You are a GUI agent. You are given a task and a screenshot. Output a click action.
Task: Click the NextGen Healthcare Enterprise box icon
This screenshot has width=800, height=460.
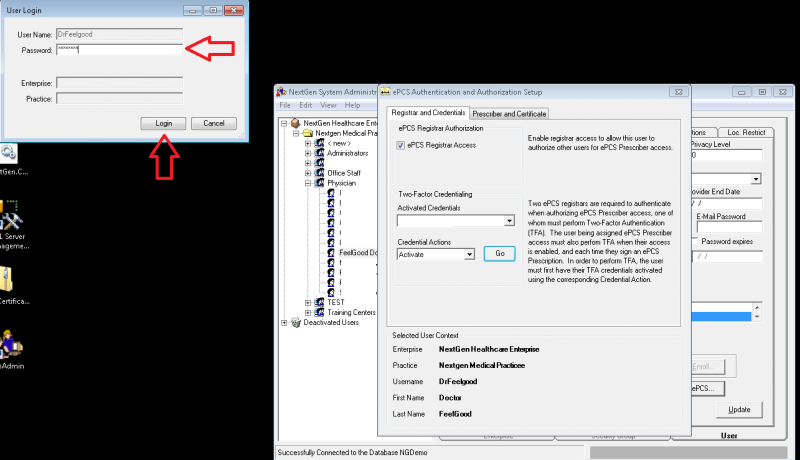(x=295, y=123)
